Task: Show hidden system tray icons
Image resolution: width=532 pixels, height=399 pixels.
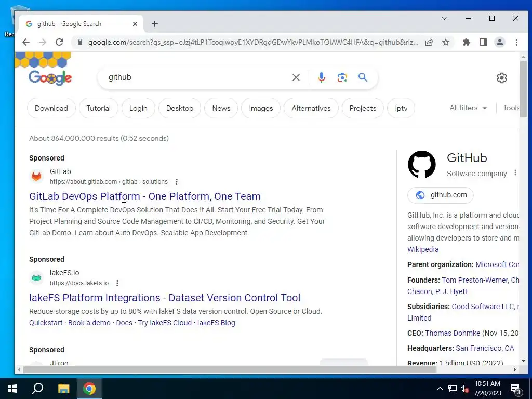Action: 440,389
